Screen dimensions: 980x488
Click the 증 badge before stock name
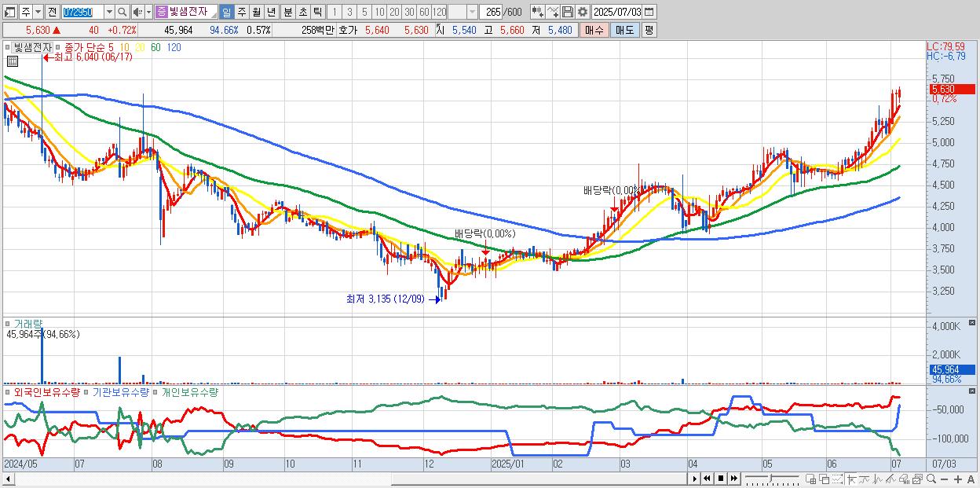pyautogui.click(x=161, y=12)
